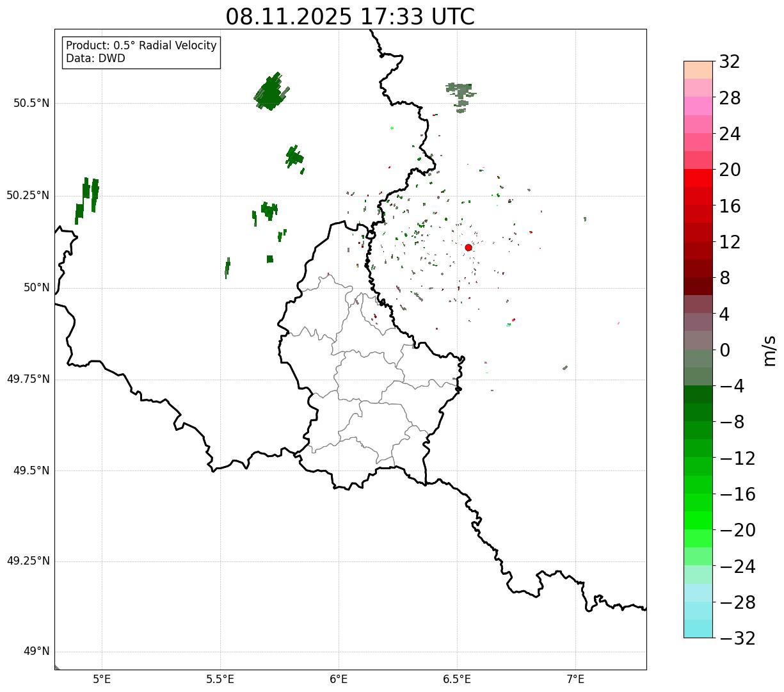
Task: Click the colorbar value −16
Action: tap(737, 494)
